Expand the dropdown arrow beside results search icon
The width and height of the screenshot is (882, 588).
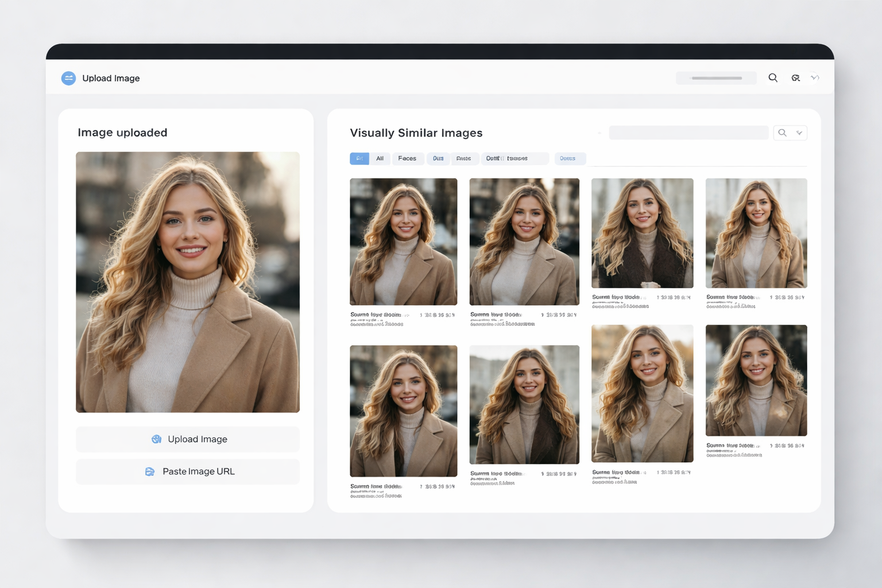pos(799,133)
